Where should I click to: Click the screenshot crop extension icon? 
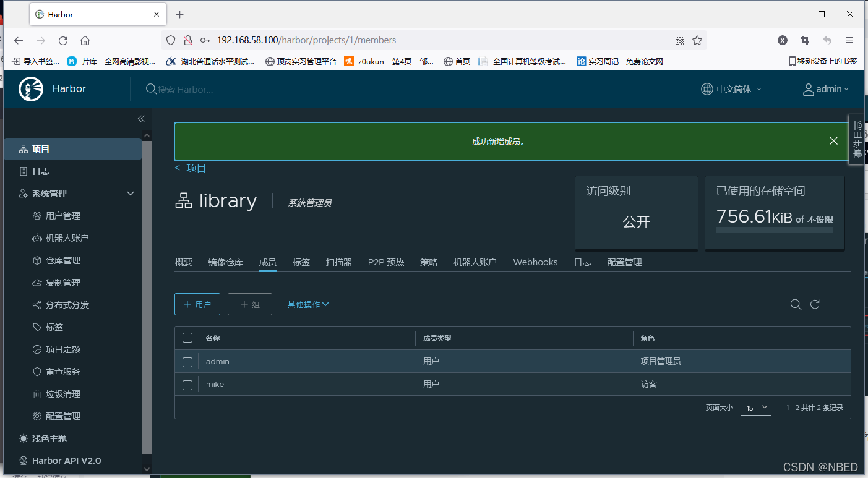805,40
